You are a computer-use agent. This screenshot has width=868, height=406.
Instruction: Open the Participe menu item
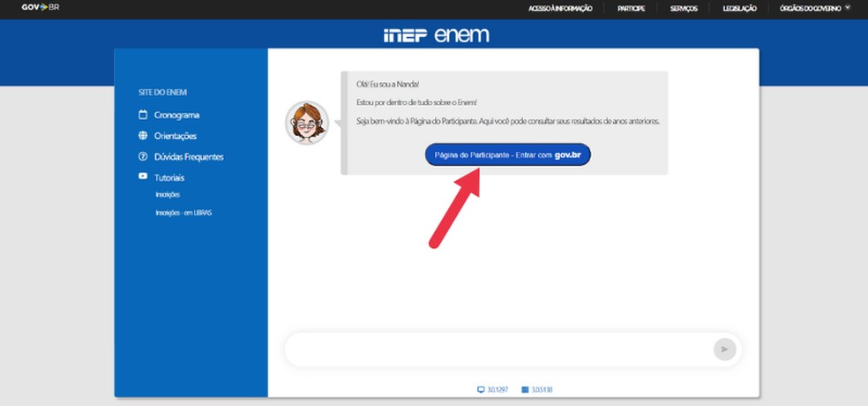[631, 8]
